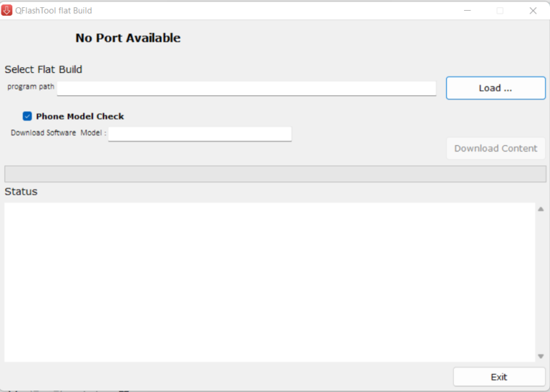Close the QFlashTool window
Image resolution: width=550 pixels, height=392 pixels.
(x=533, y=11)
